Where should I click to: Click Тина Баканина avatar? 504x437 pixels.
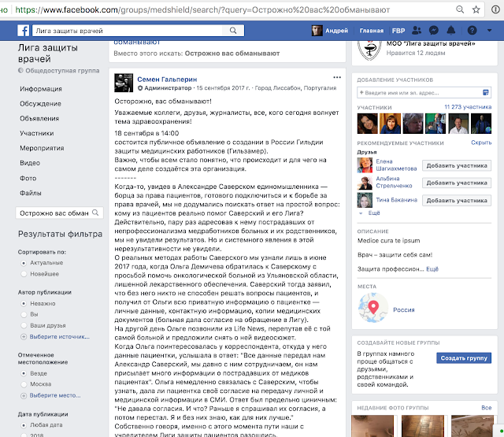click(x=365, y=200)
